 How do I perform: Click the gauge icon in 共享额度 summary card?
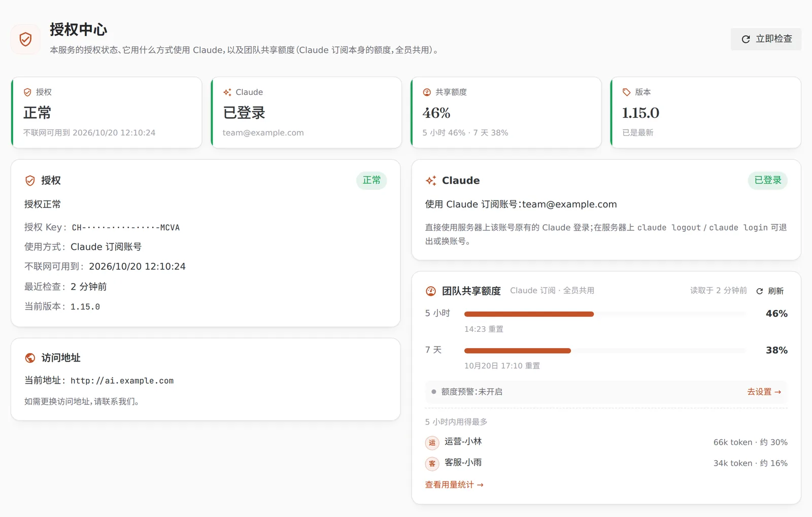[427, 92]
